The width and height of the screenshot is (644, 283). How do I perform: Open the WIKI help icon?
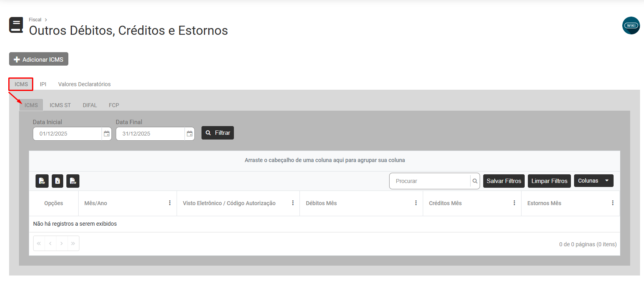[x=631, y=26]
